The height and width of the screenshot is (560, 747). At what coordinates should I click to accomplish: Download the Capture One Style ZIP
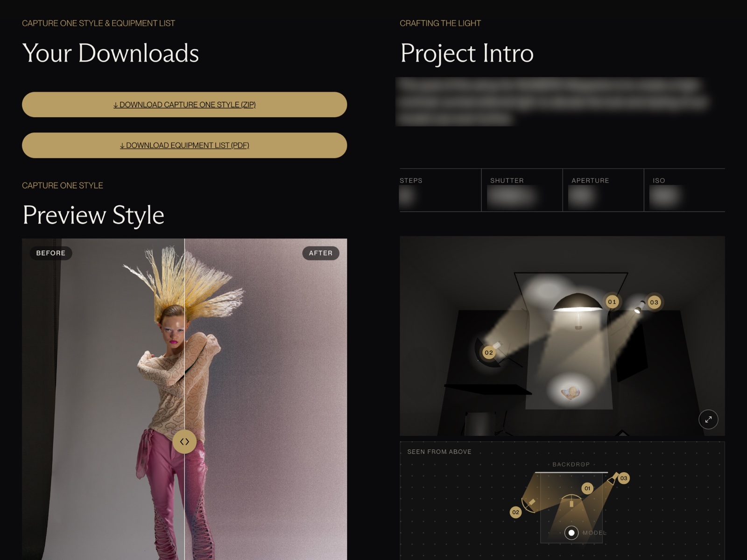pyautogui.click(x=184, y=105)
